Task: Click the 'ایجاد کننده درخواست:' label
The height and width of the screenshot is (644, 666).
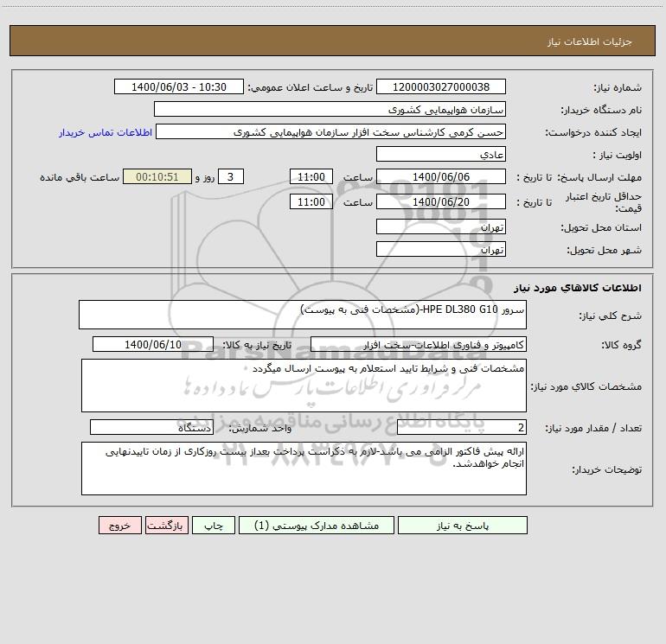Action: [593, 132]
